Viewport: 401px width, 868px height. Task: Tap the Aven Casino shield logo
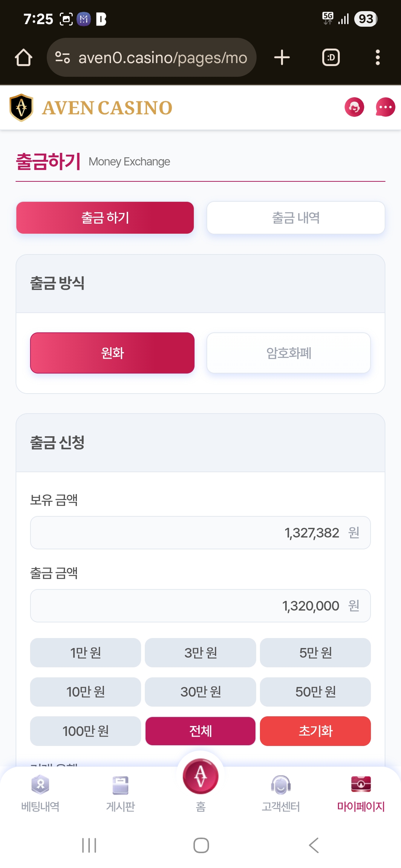tap(22, 108)
